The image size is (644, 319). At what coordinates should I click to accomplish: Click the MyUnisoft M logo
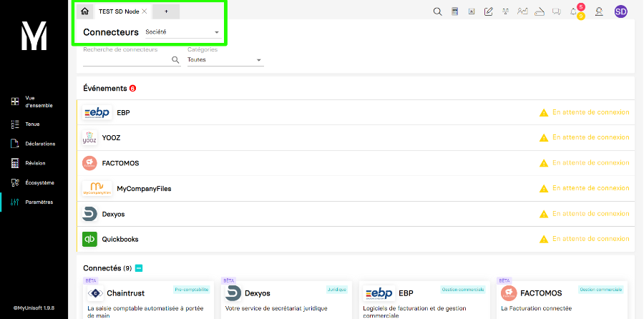34,36
